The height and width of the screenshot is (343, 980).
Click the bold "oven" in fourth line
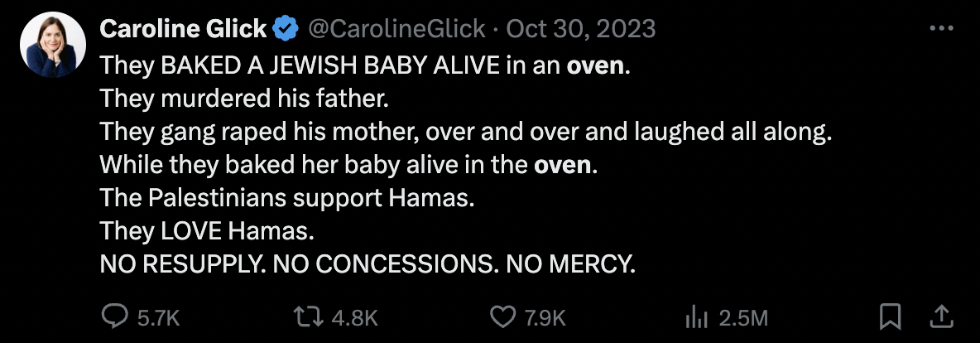click(x=563, y=164)
